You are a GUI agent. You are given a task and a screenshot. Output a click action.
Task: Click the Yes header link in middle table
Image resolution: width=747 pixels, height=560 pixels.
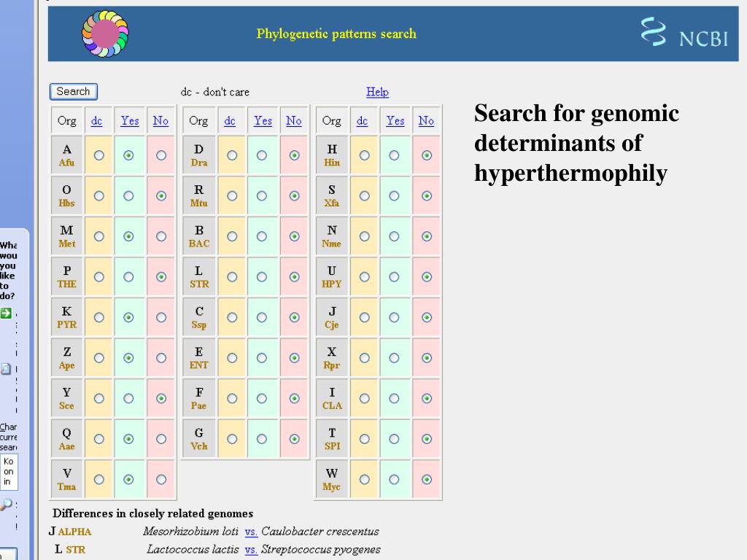[x=263, y=121]
